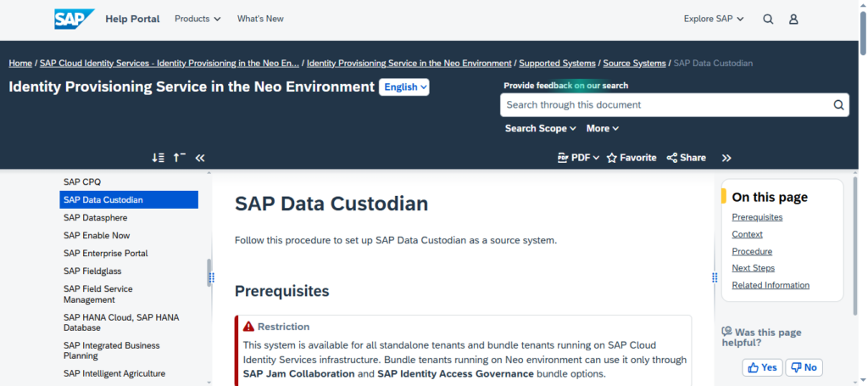Open Identity Provisioning Service breadcrumb link
868x386 pixels.
pos(409,63)
